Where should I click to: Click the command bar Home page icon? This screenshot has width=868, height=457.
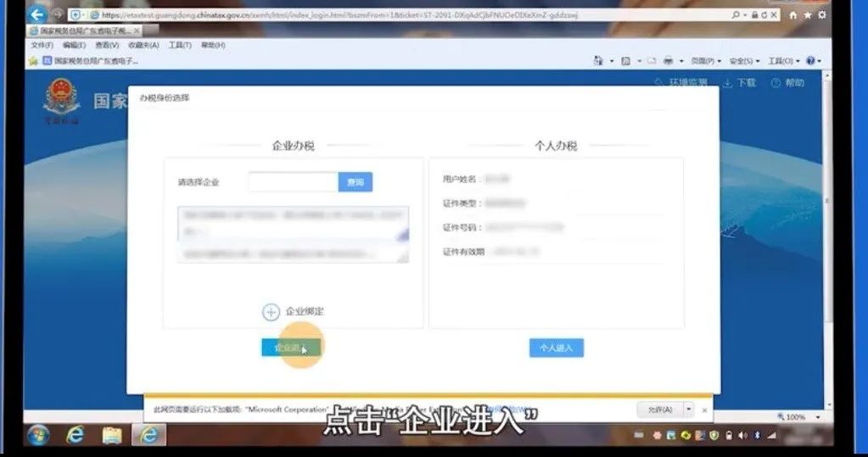point(598,61)
